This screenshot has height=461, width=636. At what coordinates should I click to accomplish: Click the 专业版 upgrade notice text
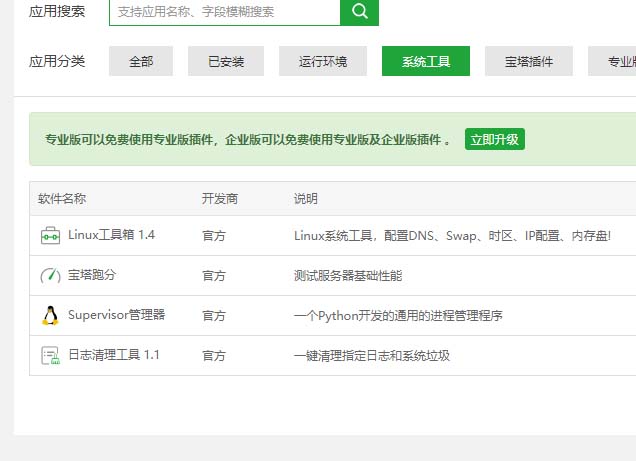click(x=247, y=139)
